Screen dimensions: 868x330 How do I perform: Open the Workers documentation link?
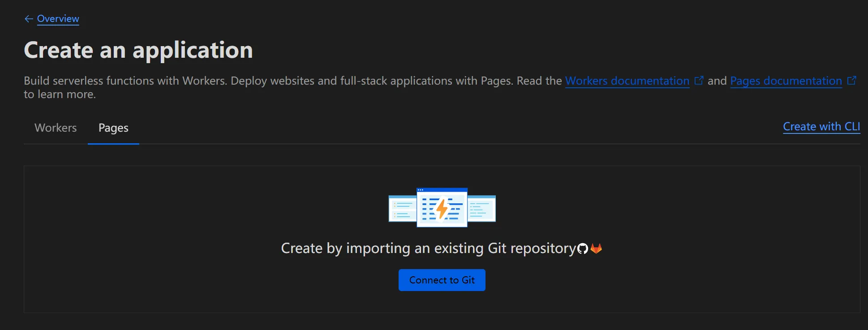pyautogui.click(x=627, y=81)
